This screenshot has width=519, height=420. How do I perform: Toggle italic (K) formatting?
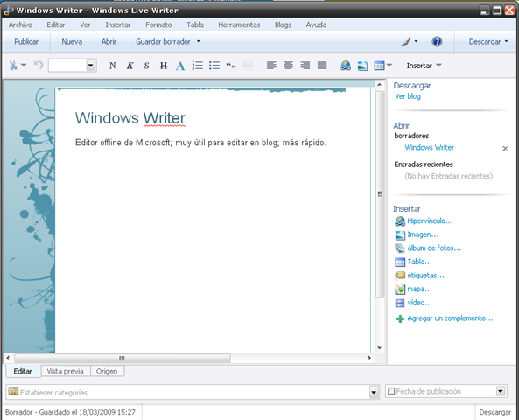point(130,66)
